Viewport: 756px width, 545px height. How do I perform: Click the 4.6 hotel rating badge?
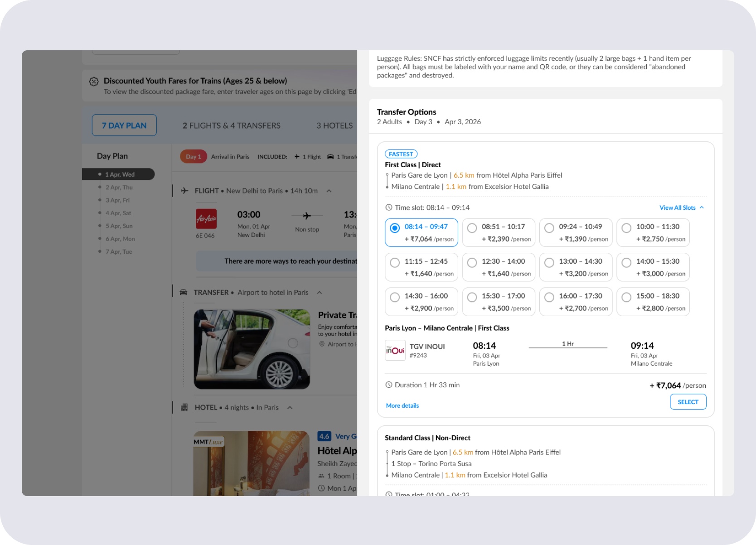(x=324, y=436)
